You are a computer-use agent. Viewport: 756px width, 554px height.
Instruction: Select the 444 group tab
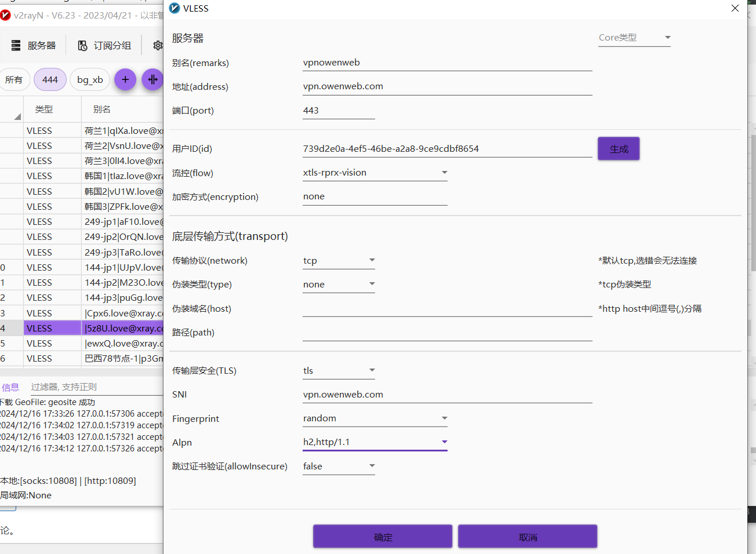50,80
